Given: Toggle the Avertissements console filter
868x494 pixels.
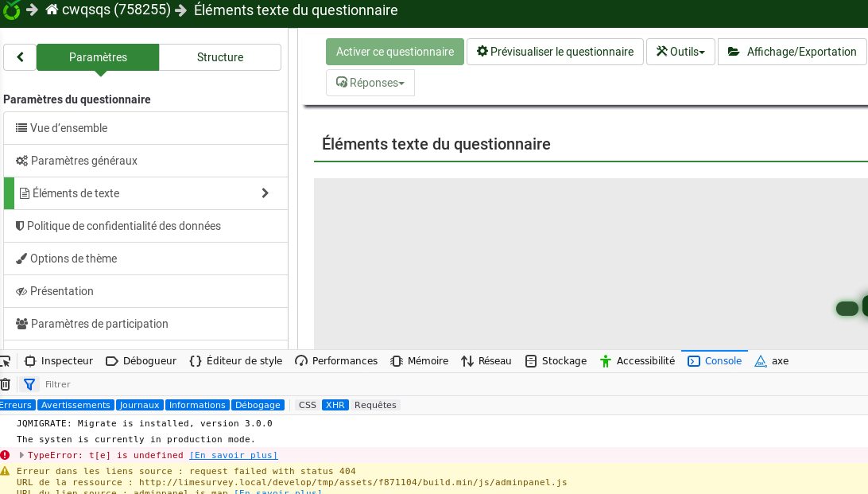Looking at the screenshot, I should click(x=76, y=405).
